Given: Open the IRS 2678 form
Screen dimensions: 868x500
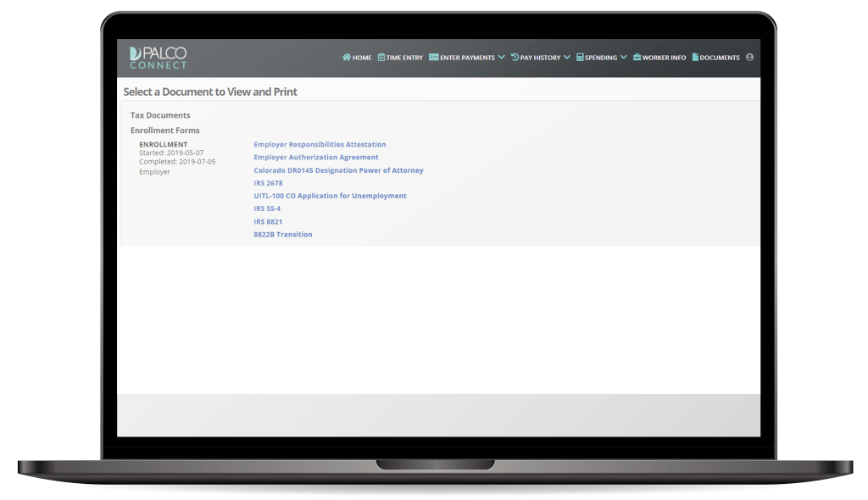Looking at the screenshot, I should pos(268,183).
